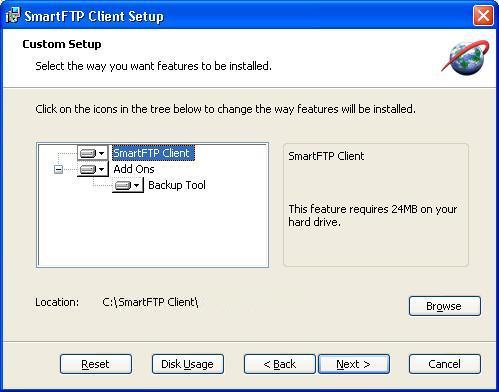The height and width of the screenshot is (392, 499).
Task: Select SmartFTP Client tree item
Action: [153, 153]
